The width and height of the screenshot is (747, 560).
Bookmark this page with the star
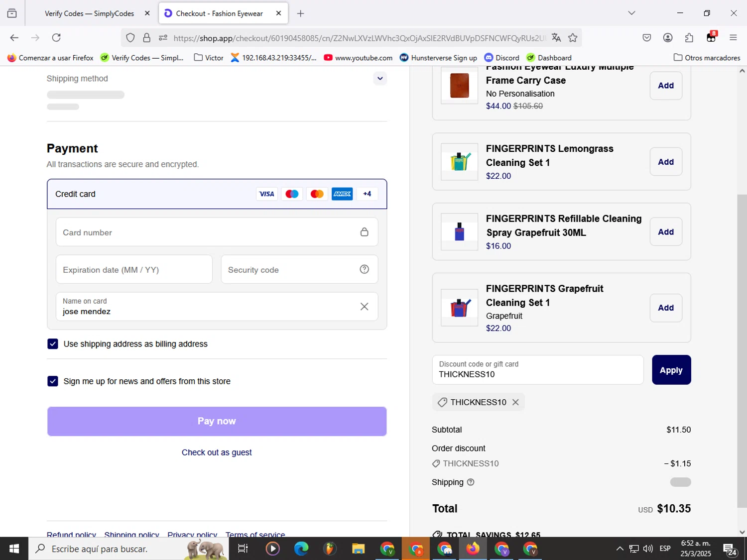[573, 38]
